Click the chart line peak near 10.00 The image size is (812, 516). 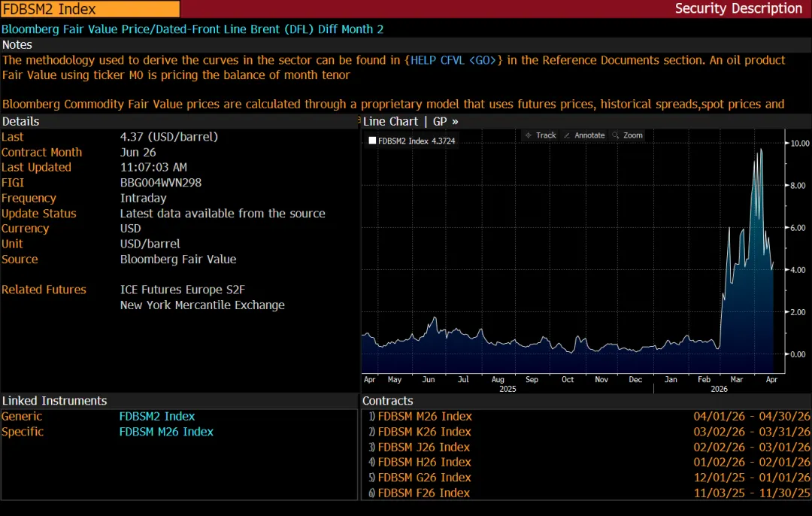coord(761,150)
